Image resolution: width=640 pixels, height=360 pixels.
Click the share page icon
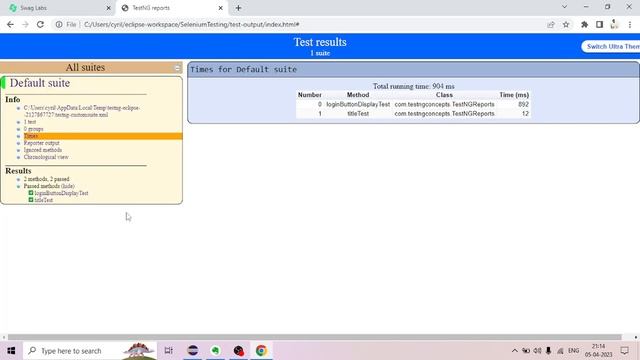pos(551,24)
